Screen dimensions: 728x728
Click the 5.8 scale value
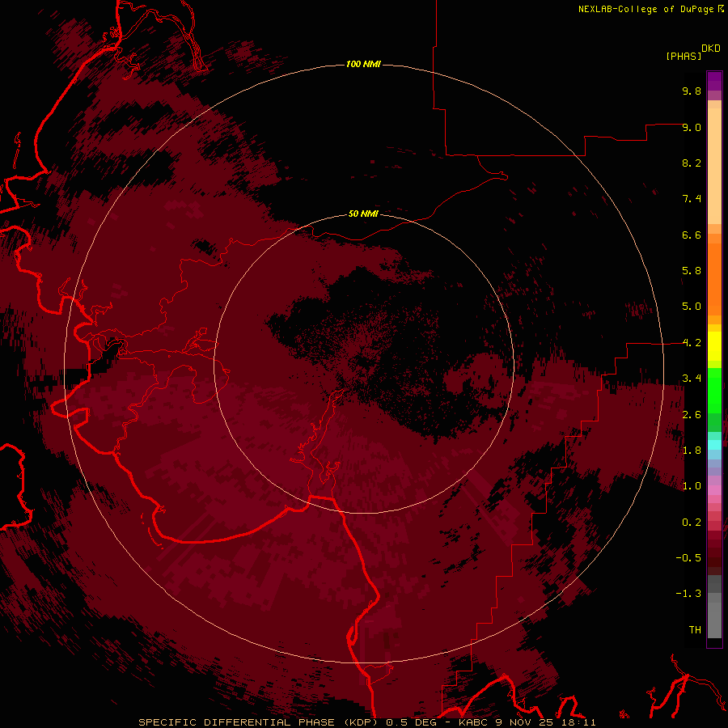pos(692,271)
